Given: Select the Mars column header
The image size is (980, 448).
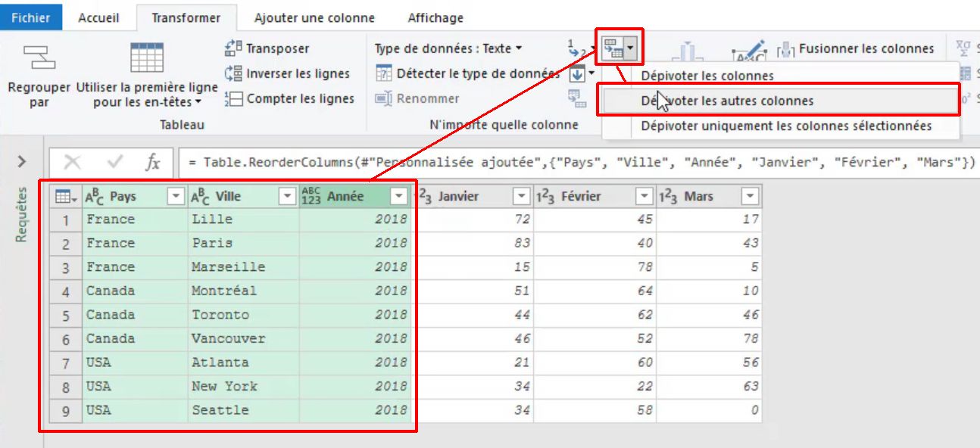Looking at the screenshot, I should tap(709, 197).
